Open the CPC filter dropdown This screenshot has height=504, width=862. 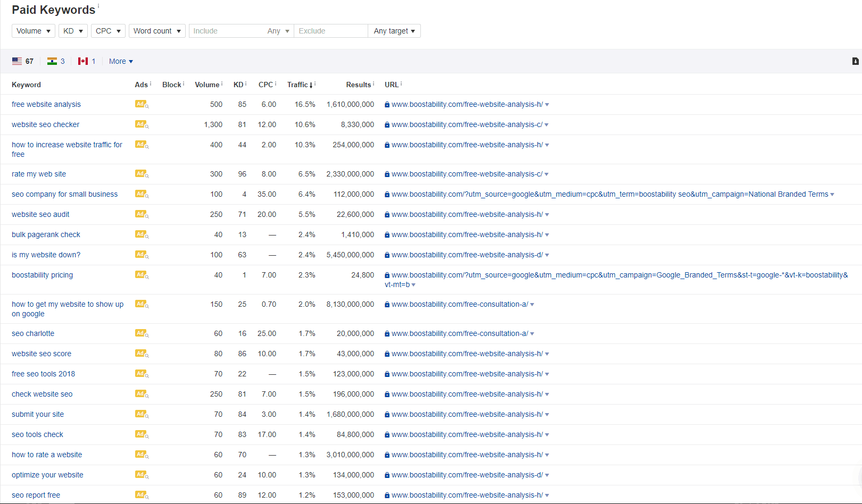click(x=108, y=31)
